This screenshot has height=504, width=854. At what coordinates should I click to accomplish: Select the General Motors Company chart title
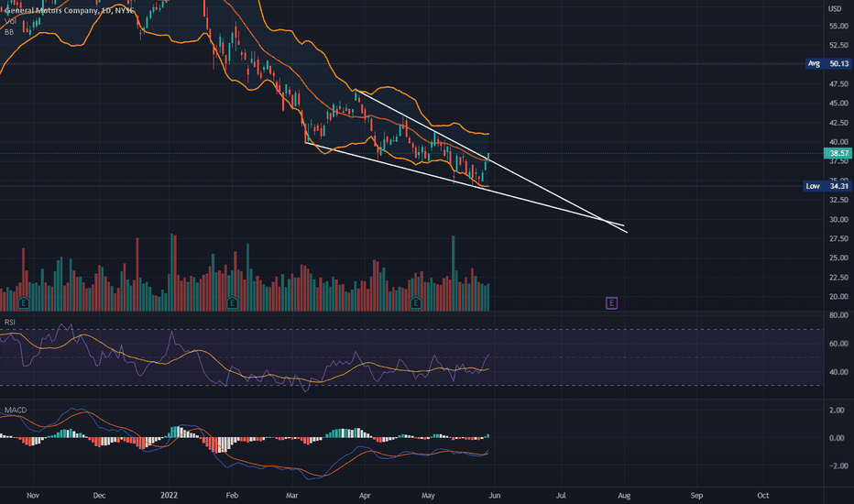point(69,10)
